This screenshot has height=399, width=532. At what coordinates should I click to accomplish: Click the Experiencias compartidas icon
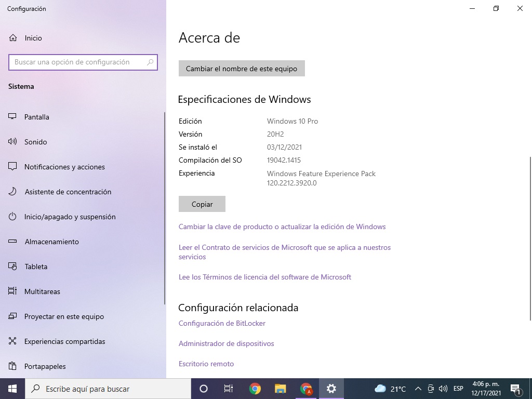[12, 341]
